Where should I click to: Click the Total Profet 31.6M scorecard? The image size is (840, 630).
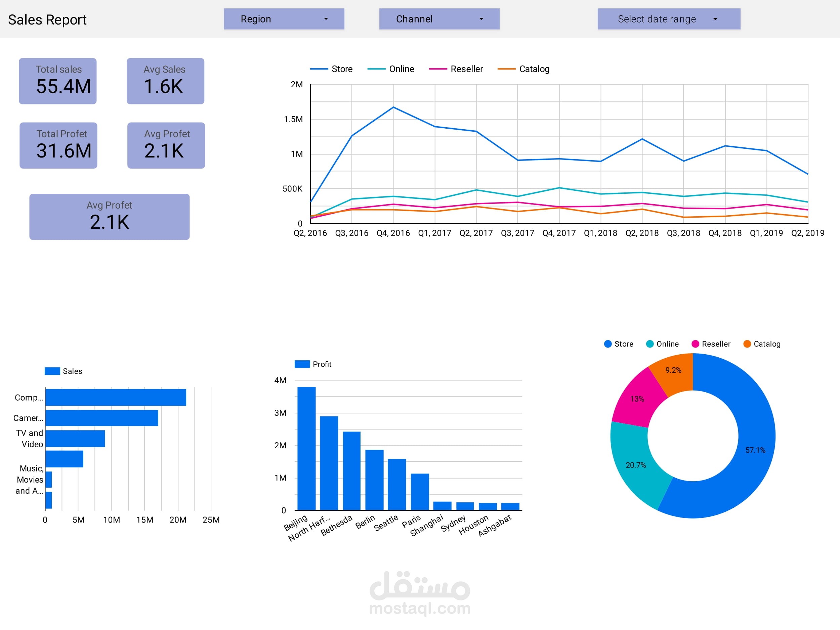click(58, 145)
